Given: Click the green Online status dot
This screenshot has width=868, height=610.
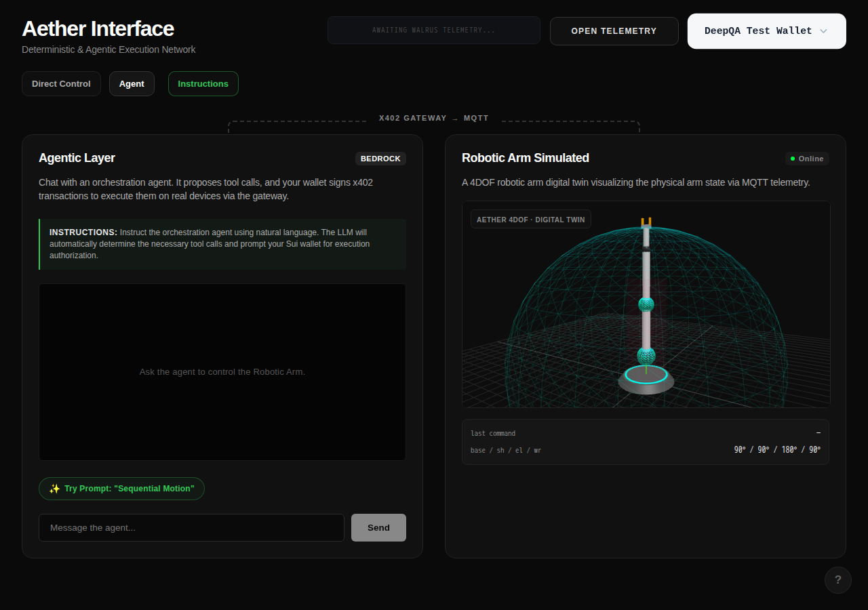Looking at the screenshot, I should point(793,159).
